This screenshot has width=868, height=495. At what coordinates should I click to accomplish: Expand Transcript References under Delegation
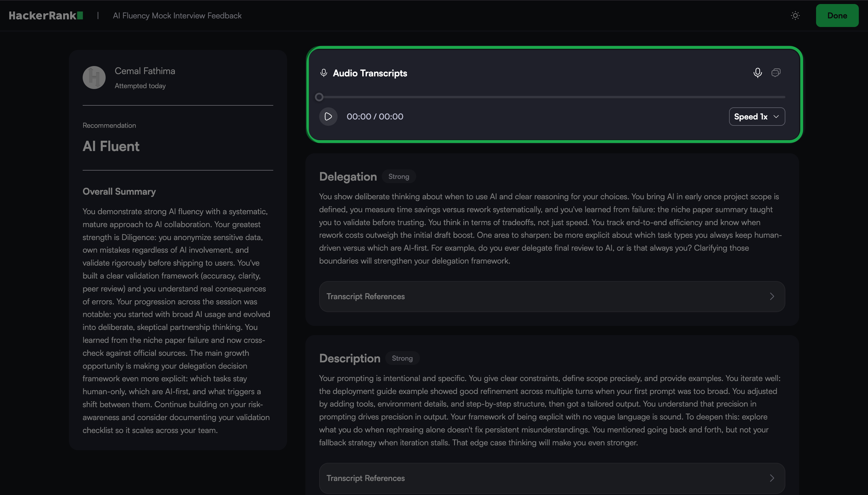[x=366, y=297]
